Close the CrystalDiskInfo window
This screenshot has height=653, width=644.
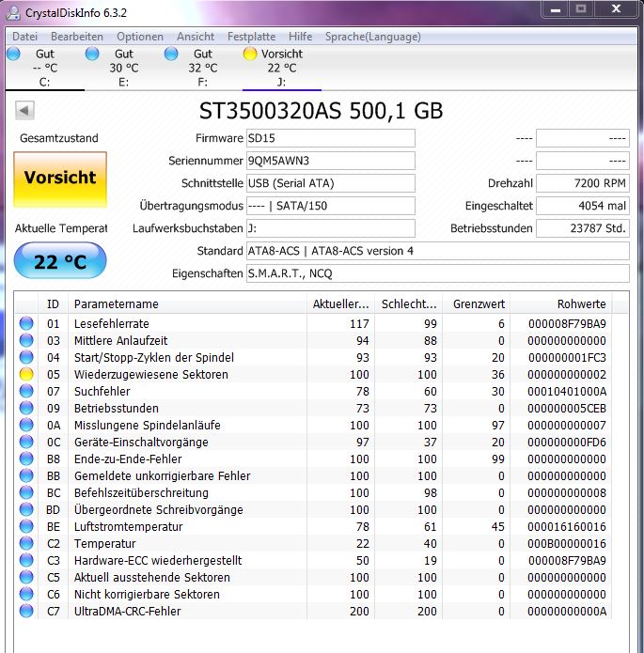point(617,9)
